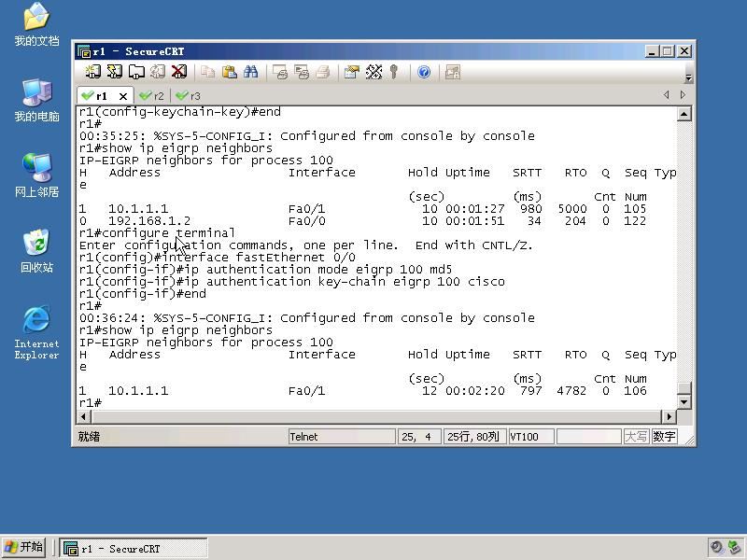Click the VT100 status bar field
This screenshot has height=560, width=747.
(x=531, y=437)
